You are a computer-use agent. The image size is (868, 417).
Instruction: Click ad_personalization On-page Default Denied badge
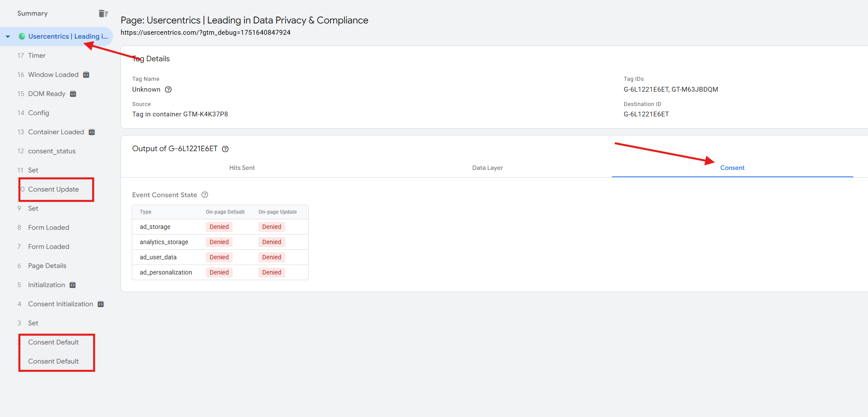219,272
